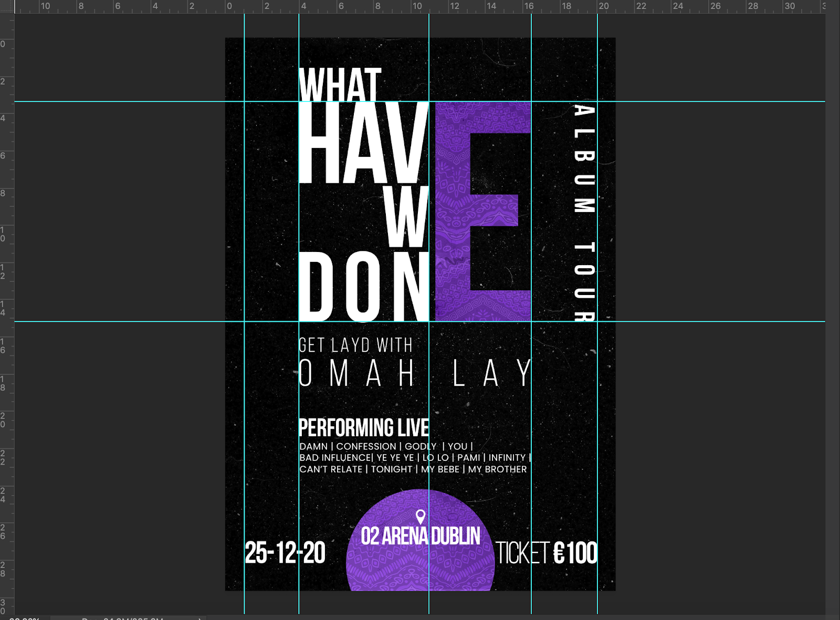Select the "WHAT" heading on the poster
The width and height of the screenshot is (840, 620).
(340, 84)
